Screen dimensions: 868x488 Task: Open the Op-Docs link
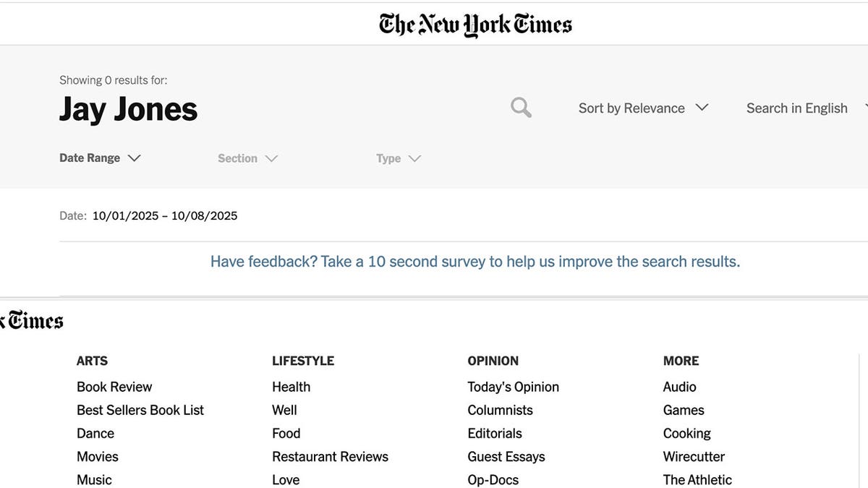click(493, 479)
